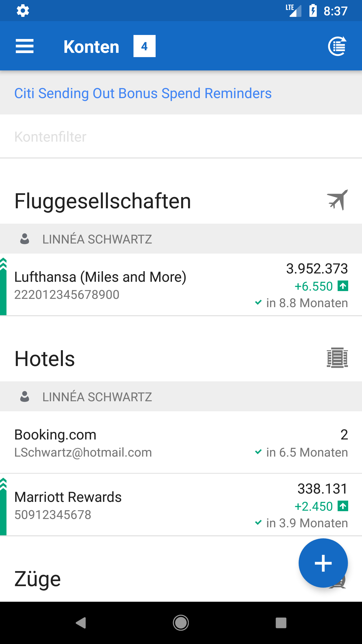Screen dimensions: 362x644
Task: Open the Booking.com account entry
Action: [181, 443]
